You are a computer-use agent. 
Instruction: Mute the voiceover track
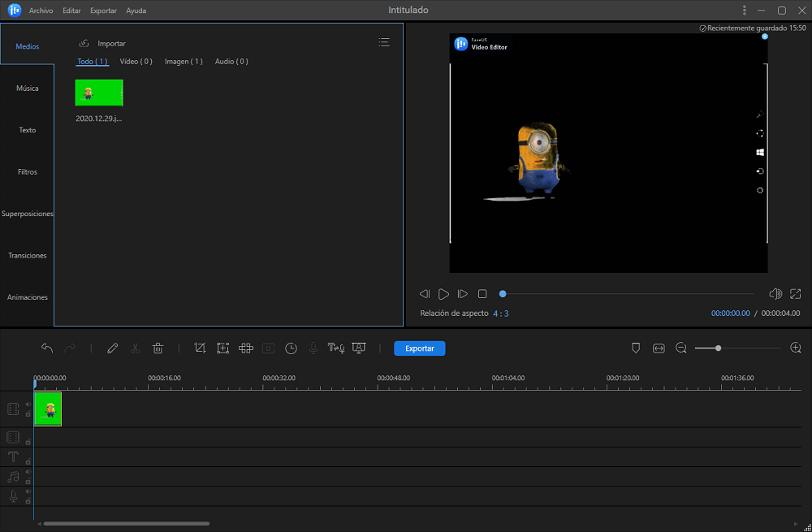point(28,491)
